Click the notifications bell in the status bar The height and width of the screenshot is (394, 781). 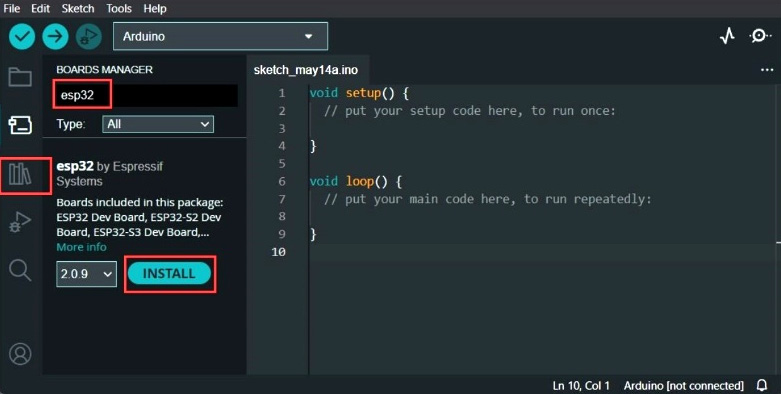pyautogui.click(x=762, y=385)
